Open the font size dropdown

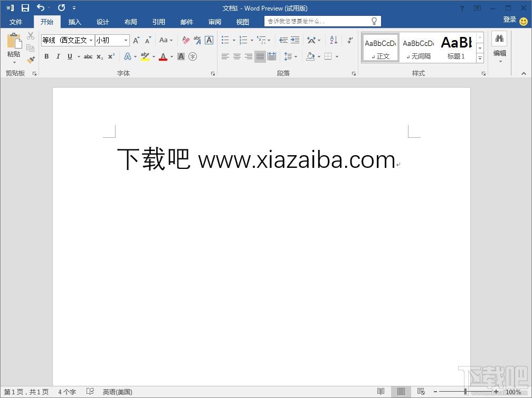tap(126, 40)
